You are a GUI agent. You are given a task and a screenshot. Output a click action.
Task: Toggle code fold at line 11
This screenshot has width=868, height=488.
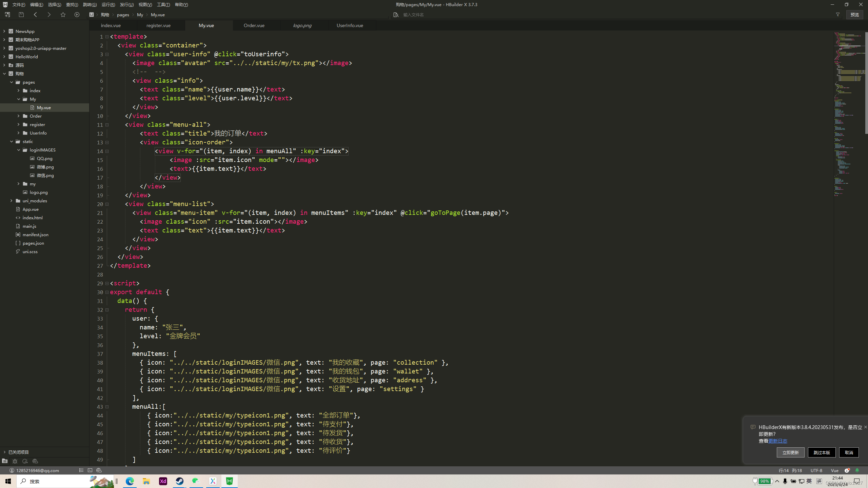pos(107,125)
